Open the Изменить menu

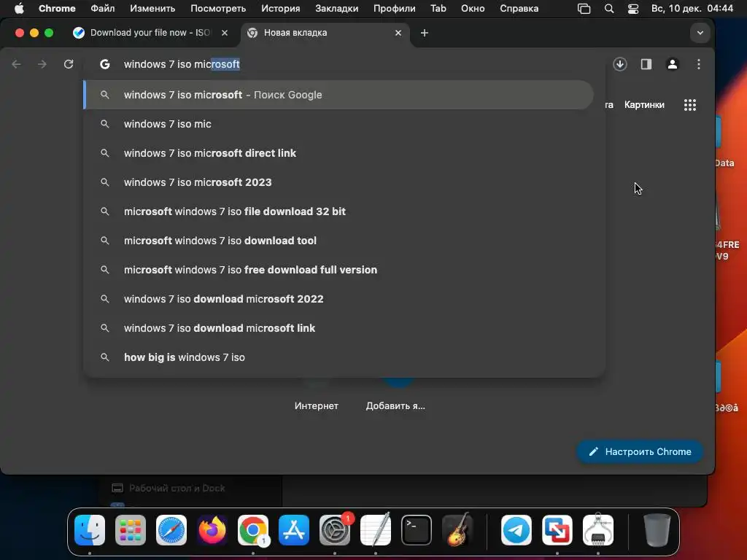coord(152,8)
